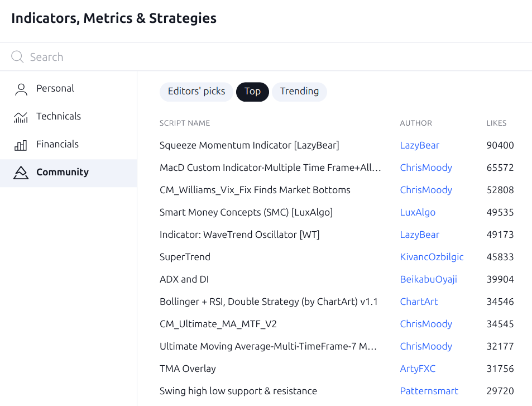532x406 pixels.
Task: Click the Financials bar-graph icon
Action: tap(21, 144)
